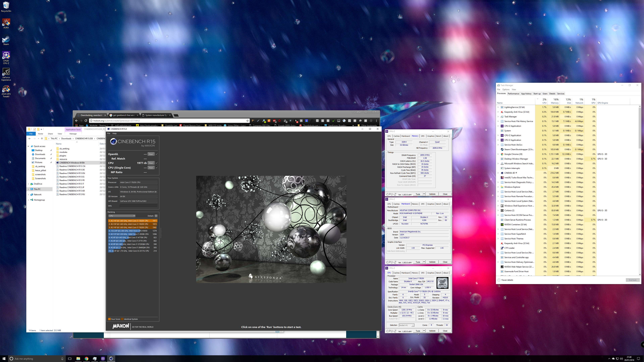Screen dimensions: 644x362
Task: Open Chrome from the taskbar
Action: [x=86, y=358]
